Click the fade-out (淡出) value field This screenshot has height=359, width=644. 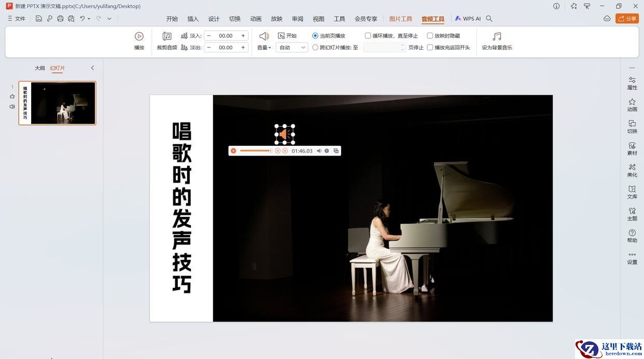pos(226,47)
